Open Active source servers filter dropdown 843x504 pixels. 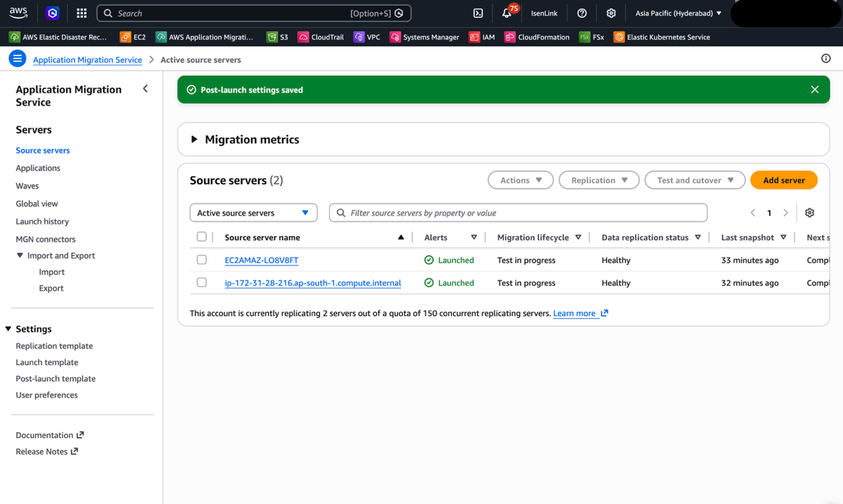point(253,213)
